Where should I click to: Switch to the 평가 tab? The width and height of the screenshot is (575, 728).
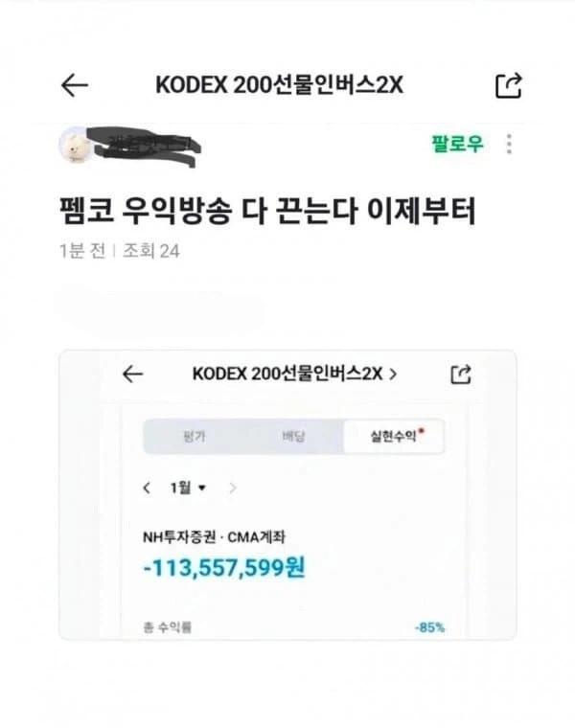(195, 437)
